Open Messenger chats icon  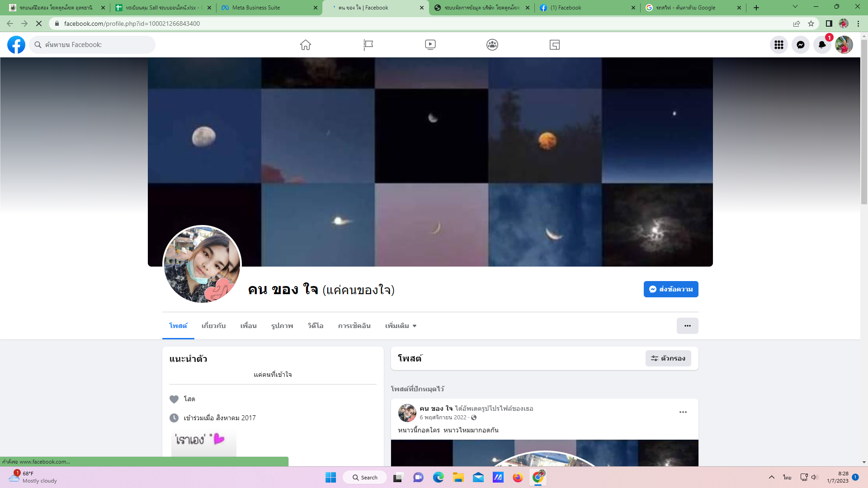coord(800,45)
